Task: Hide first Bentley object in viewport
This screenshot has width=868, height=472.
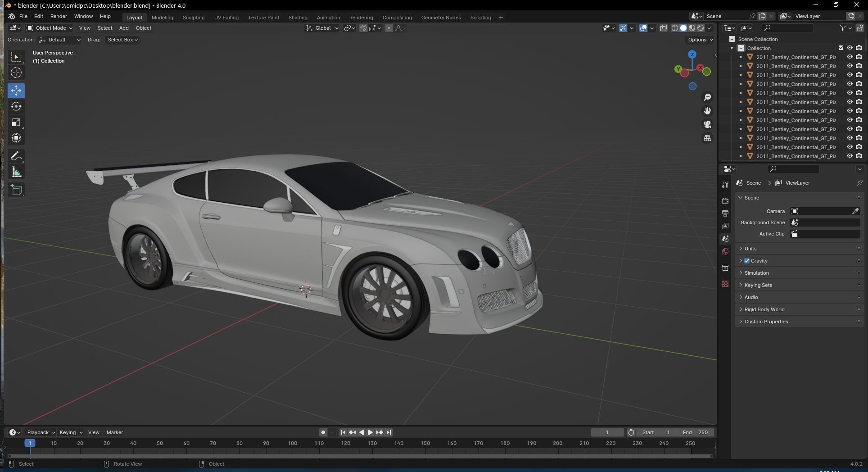Action: click(850, 57)
